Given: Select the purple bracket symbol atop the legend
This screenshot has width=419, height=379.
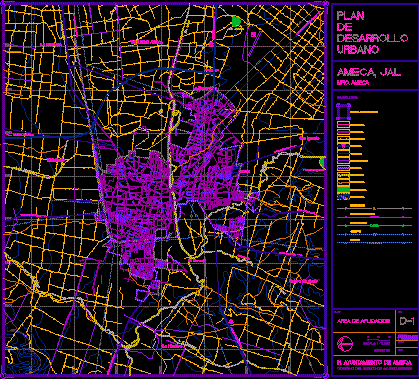Looking at the screenshot, I should pyautogui.click(x=344, y=111).
